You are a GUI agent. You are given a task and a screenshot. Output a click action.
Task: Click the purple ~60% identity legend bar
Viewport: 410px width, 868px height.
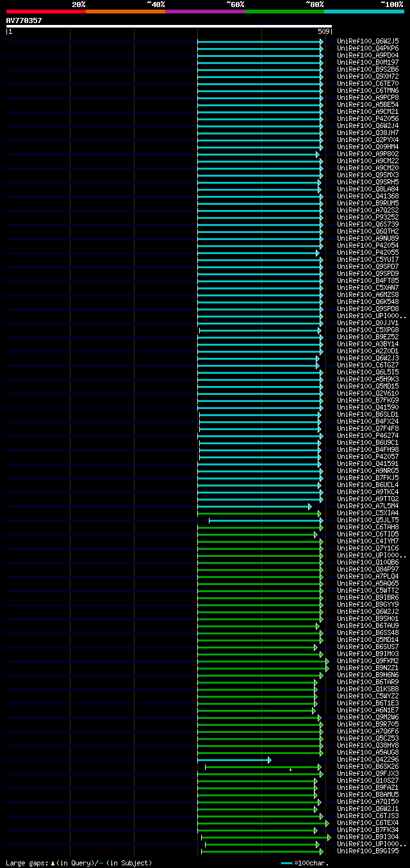(x=204, y=12)
